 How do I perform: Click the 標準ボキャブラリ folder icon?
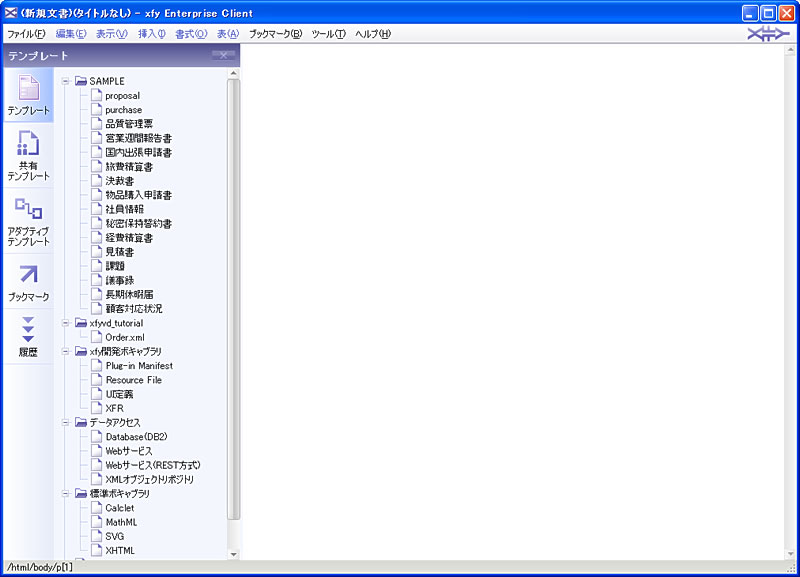point(81,493)
